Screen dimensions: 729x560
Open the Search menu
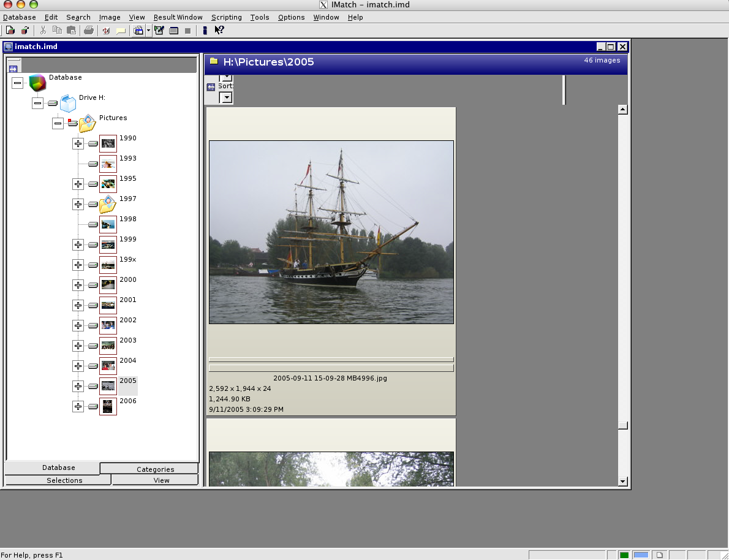(78, 17)
